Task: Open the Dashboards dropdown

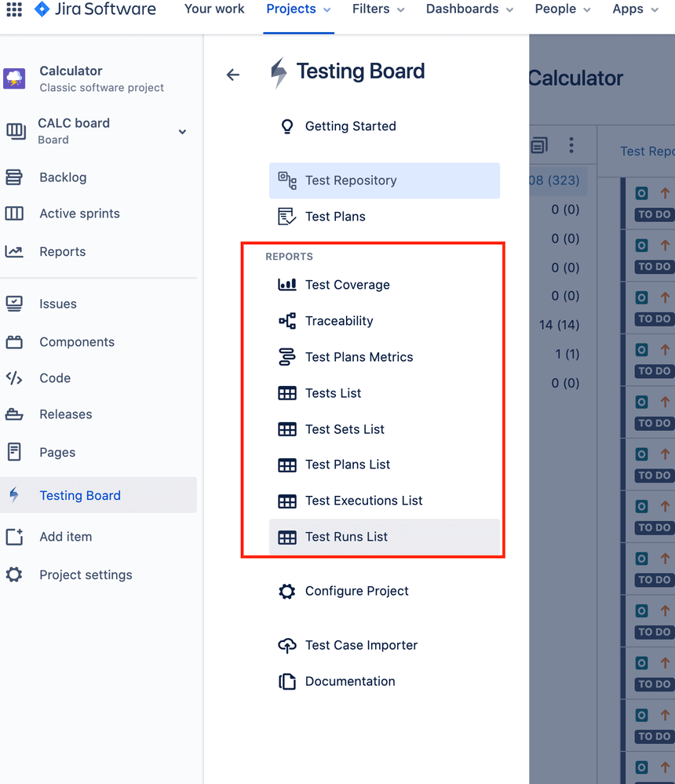Action: tap(469, 9)
